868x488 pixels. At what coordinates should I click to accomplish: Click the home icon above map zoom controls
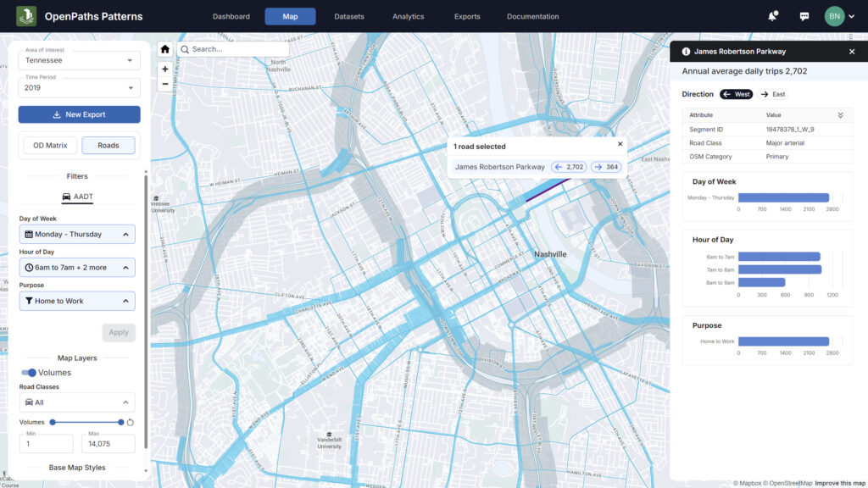[164, 49]
